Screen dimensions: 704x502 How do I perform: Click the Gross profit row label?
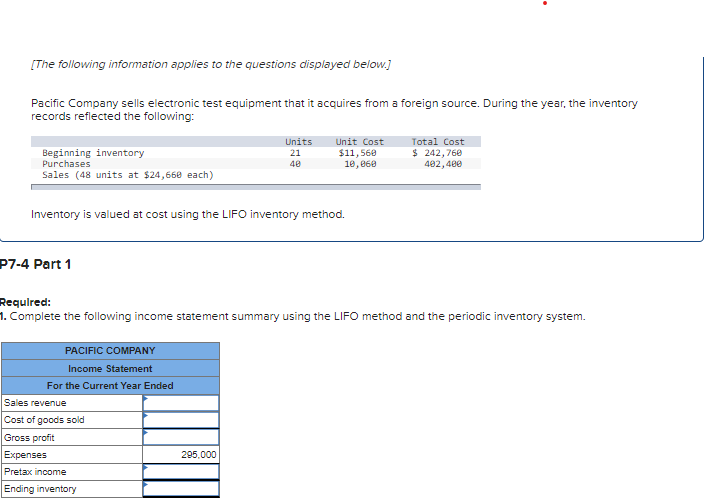[29, 437]
